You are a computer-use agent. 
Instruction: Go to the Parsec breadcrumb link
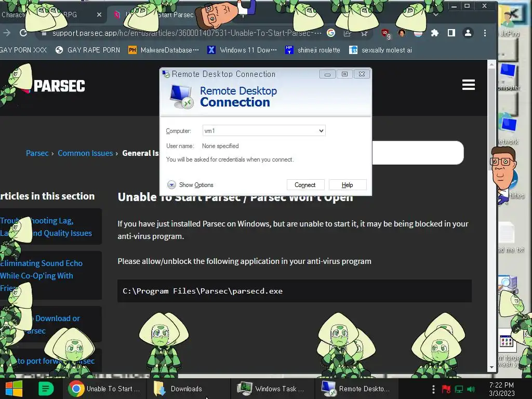[37, 153]
